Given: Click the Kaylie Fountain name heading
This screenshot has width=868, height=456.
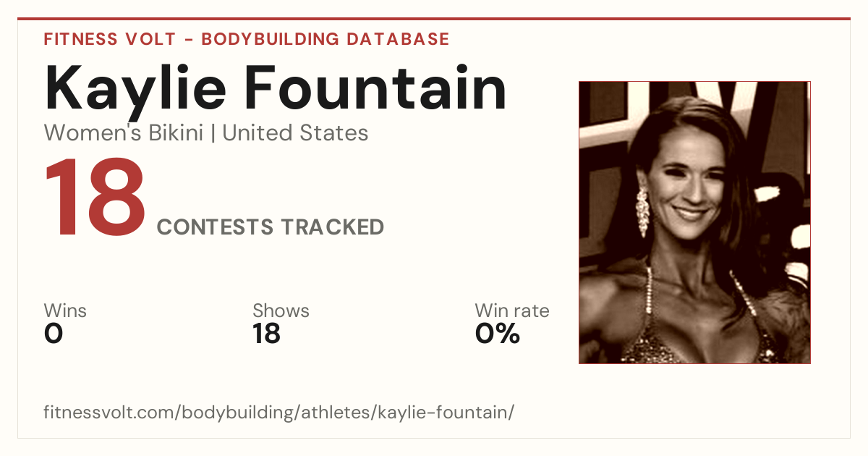Looking at the screenshot, I should point(276,87).
